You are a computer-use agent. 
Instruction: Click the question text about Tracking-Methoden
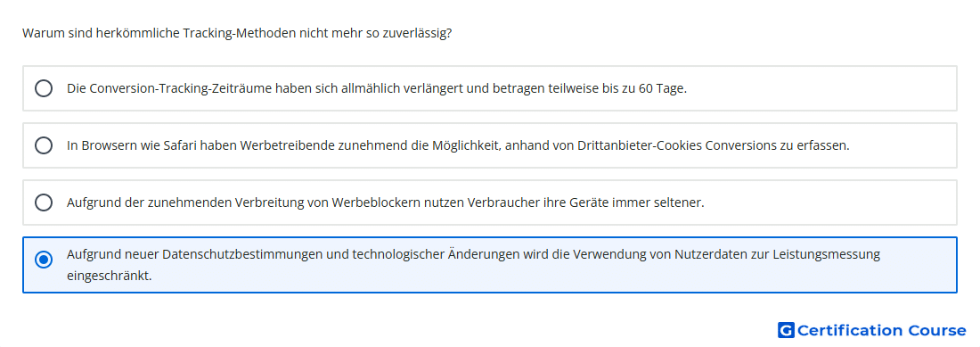[237, 33]
